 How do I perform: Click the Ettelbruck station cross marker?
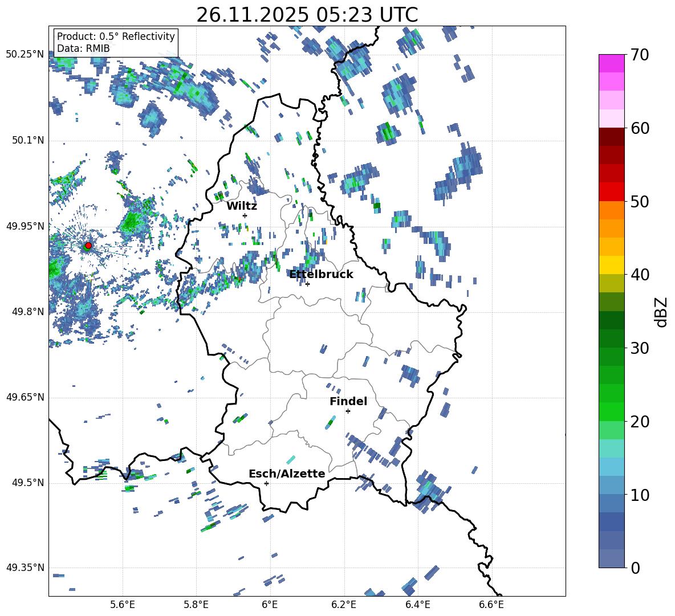pyautogui.click(x=307, y=284)
